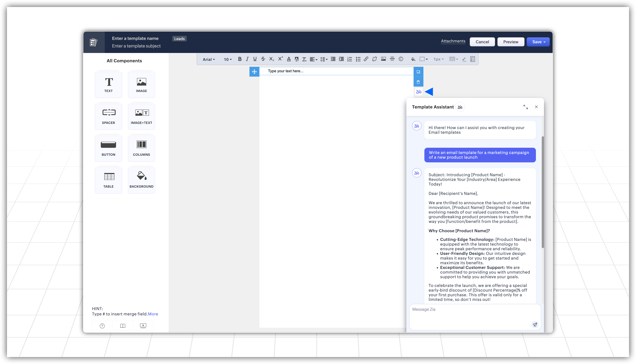Duplicate the text block using copy icon
This screenshot has height=364, width=636.
418,72
